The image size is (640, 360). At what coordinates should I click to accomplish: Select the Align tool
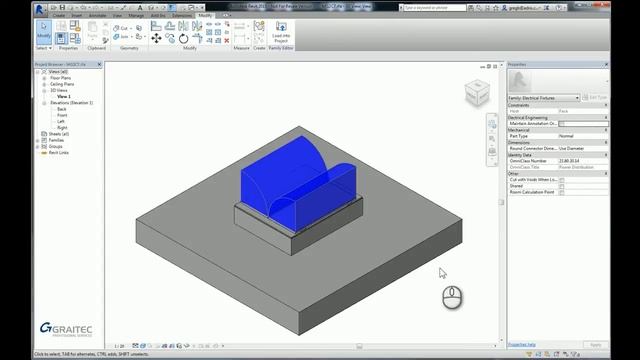click(156, 26)
